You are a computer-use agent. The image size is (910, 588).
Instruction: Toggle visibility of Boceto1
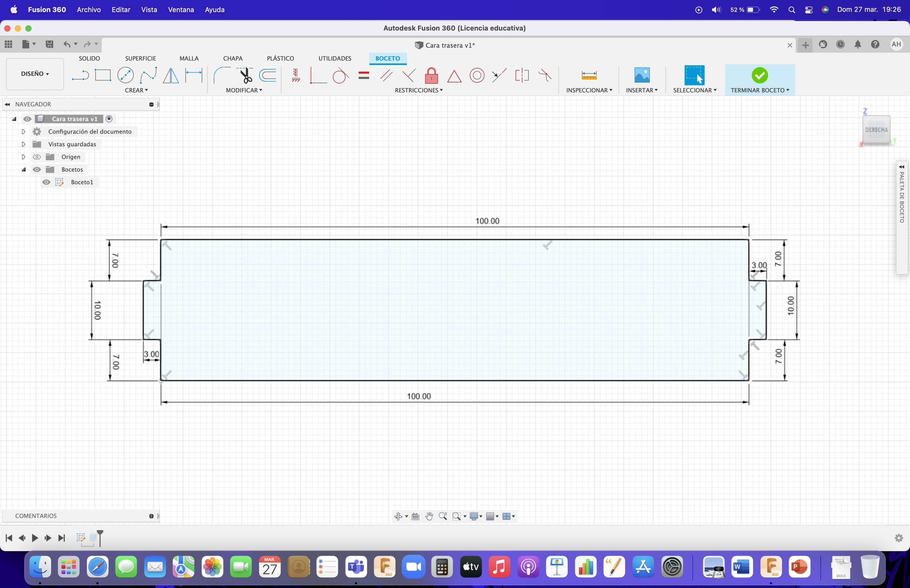pyautogui.click(x=46, y=182)
